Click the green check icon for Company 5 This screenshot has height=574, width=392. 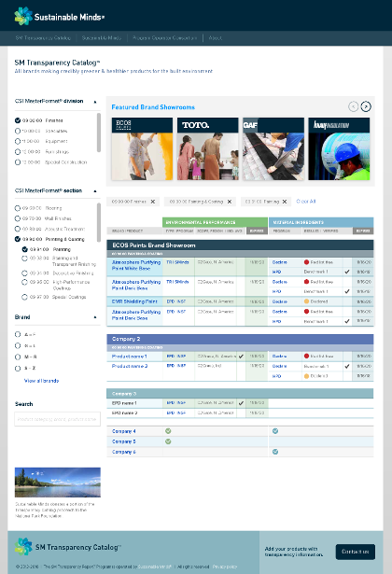(x=168, y=441)
